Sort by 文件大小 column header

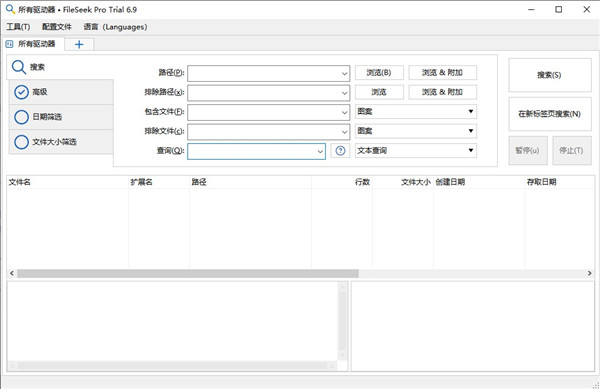pyautogui.click(x=403, y=182)
